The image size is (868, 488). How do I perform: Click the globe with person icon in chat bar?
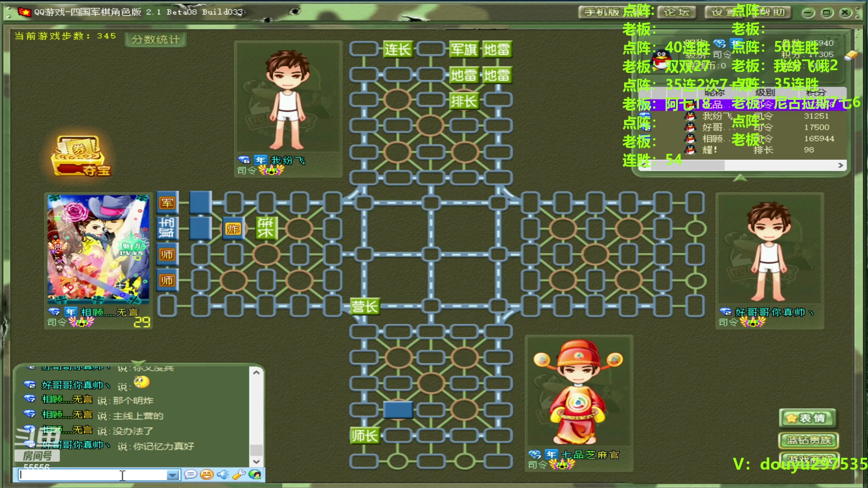(255, 474)
